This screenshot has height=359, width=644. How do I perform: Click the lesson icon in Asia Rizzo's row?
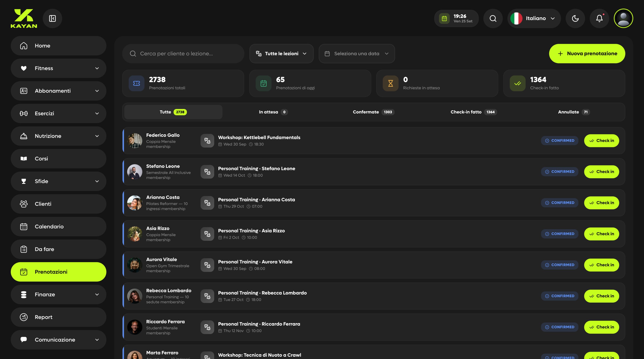[x=207, y=234]
